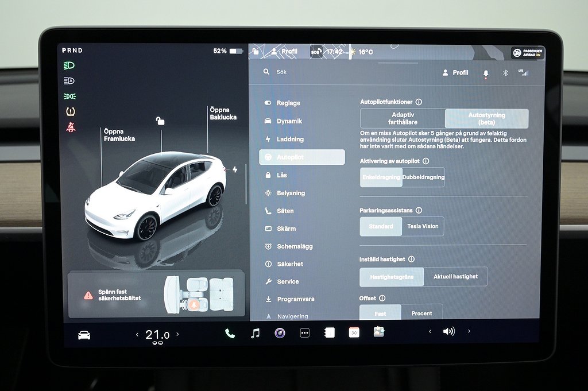Image resolution: width=588 pixels, height=391 pixels.
Task: Open the Laddning settings menu
Action: click(x=290, y=139)
